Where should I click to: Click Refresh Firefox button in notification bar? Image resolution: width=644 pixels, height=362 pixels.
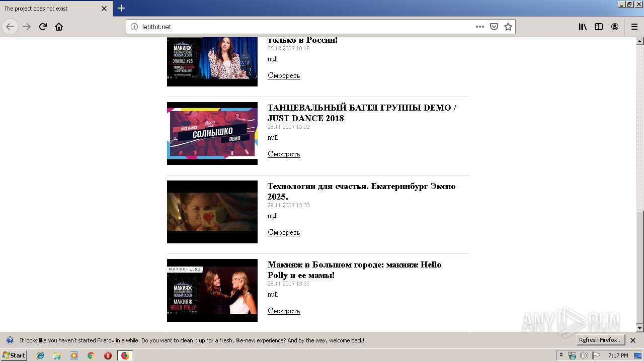click(601, 340)
